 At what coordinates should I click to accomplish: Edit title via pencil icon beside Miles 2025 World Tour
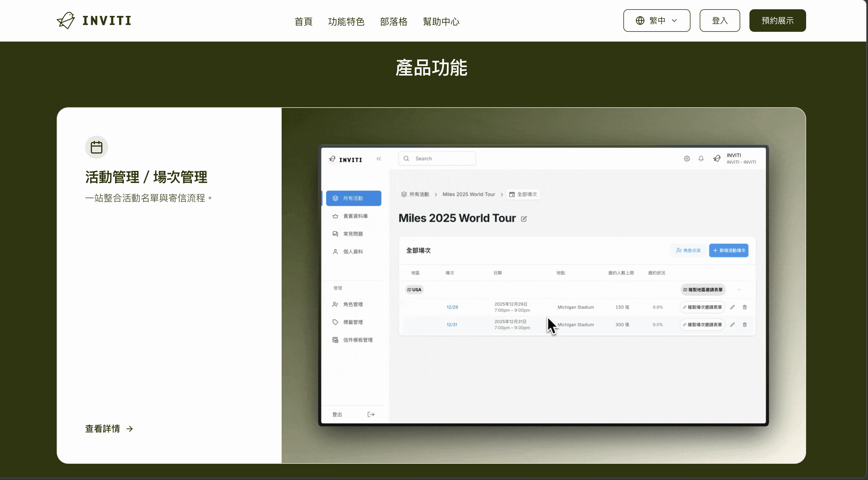point(524,219)
